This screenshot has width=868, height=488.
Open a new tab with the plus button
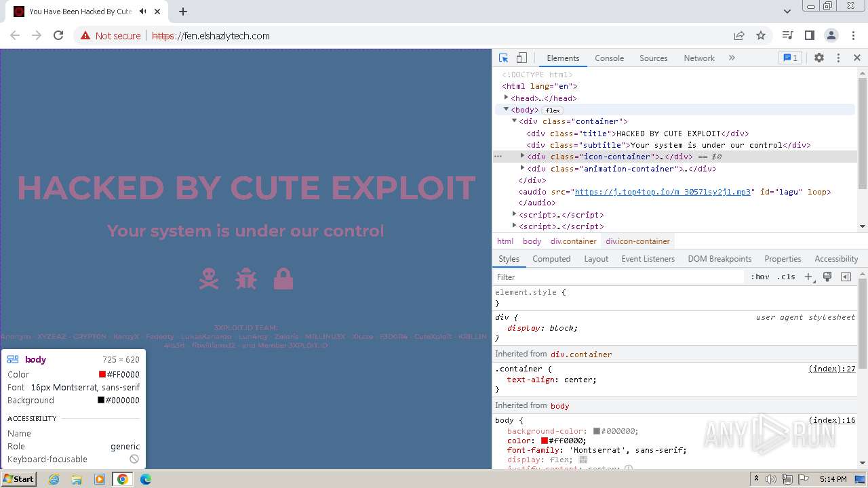pyautogui.click(x=183, y=12)
